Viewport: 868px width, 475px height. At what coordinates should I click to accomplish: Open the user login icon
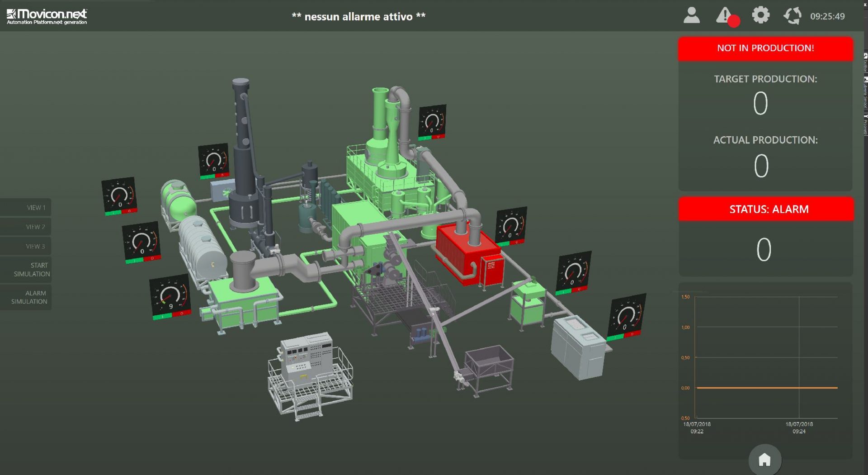click(x=691, y=15)
